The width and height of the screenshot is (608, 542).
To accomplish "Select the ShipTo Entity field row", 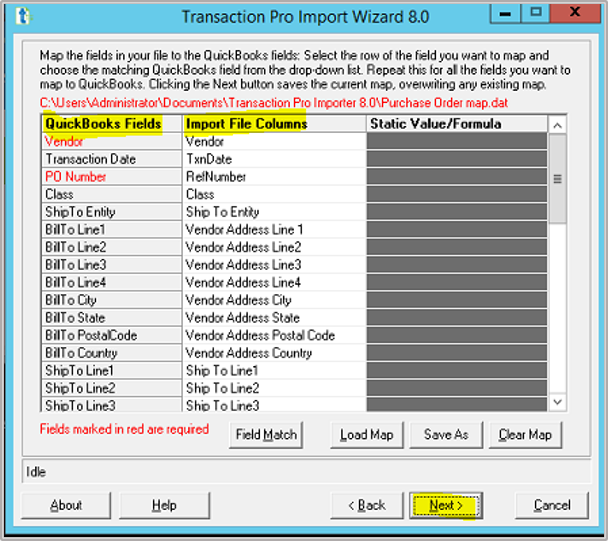I will click(111, 212).
